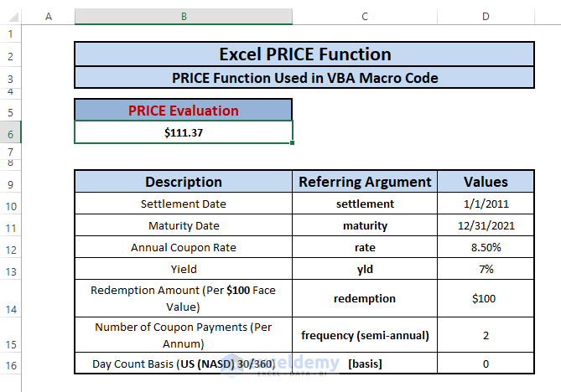Select the frequency (semi-annual) argument cell
The width and height of the screenshot is (561, 392).
(x=364, y=335)
